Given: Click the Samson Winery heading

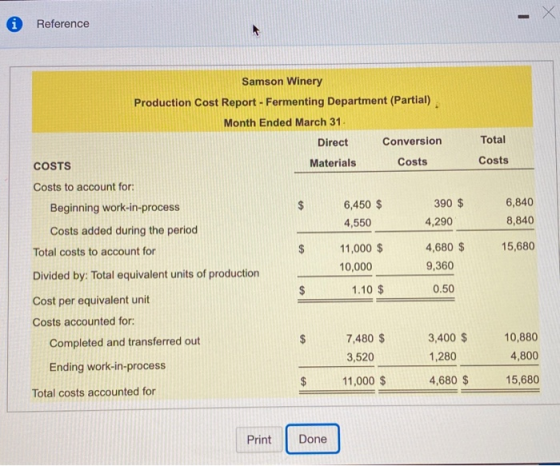Looking at the screenshot, I should tap(282, 81).
